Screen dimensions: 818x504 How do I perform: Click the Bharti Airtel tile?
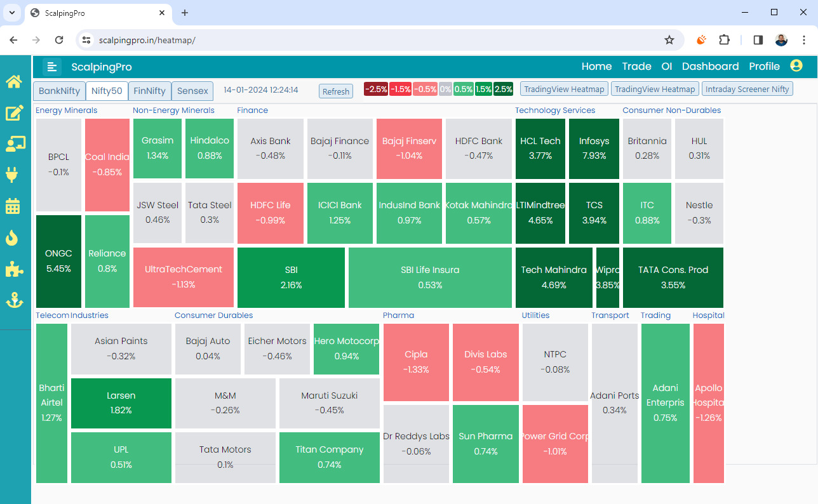pos(51,403)
